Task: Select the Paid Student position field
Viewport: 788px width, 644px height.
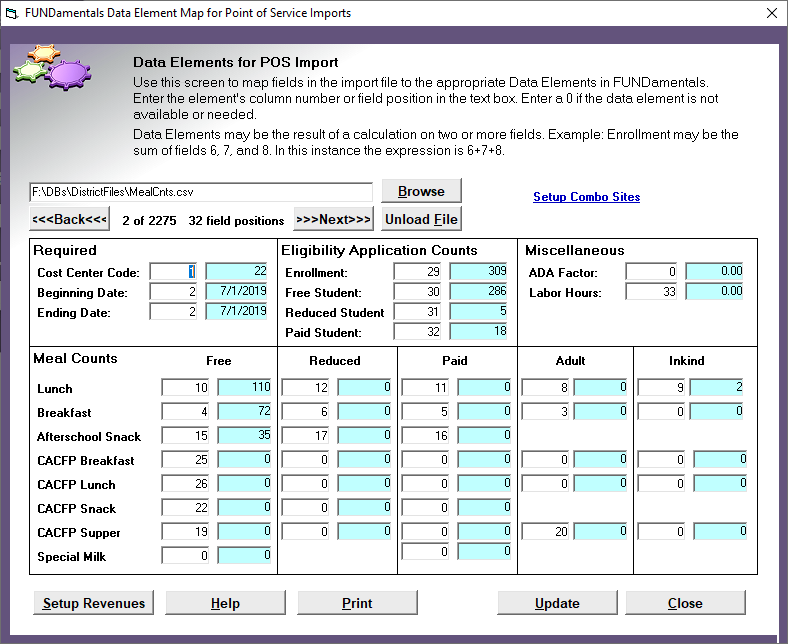Action: 417,332
